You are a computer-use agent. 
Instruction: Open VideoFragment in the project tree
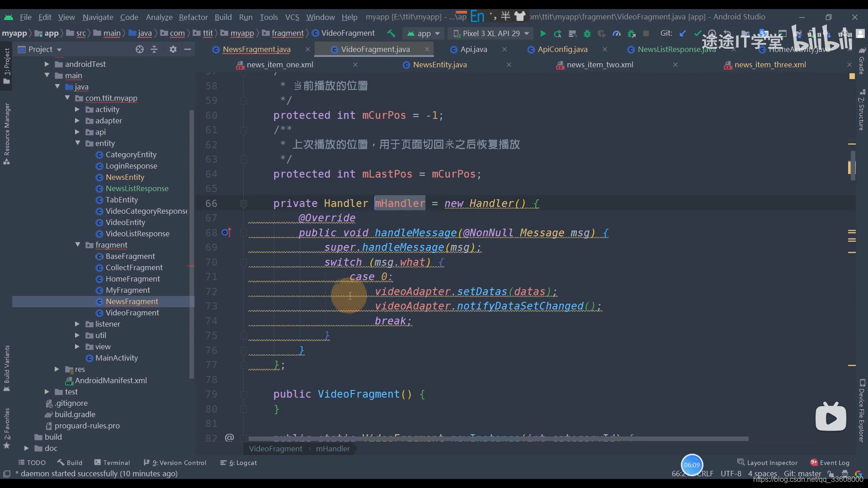point(132,313)
